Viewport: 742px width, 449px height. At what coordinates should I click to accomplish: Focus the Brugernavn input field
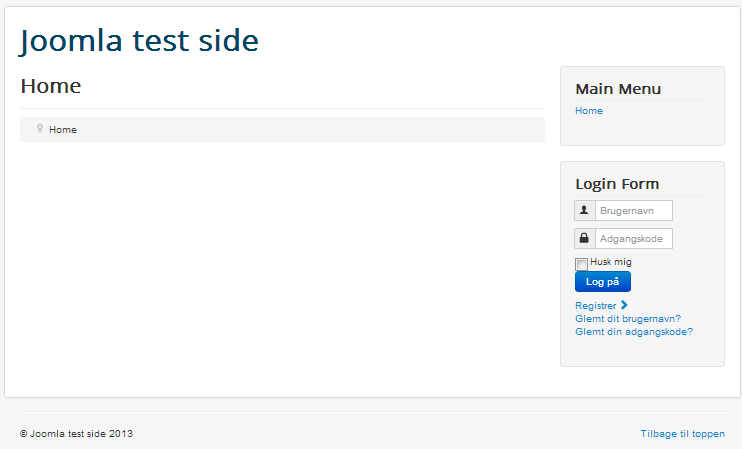tap(634, 211)
